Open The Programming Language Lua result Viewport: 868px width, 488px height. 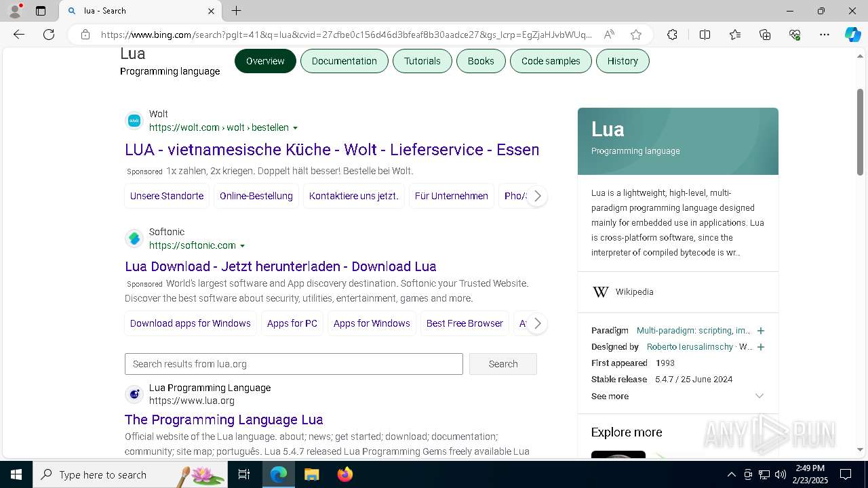click(x=224, y=420)
